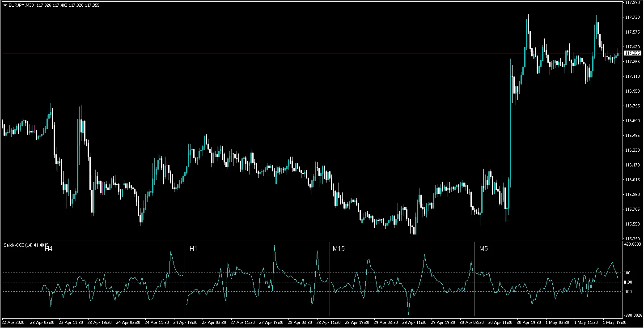644x328 pixels.
Task: Click the -100 level label in the CCI scale
Action: click(628, 292)
